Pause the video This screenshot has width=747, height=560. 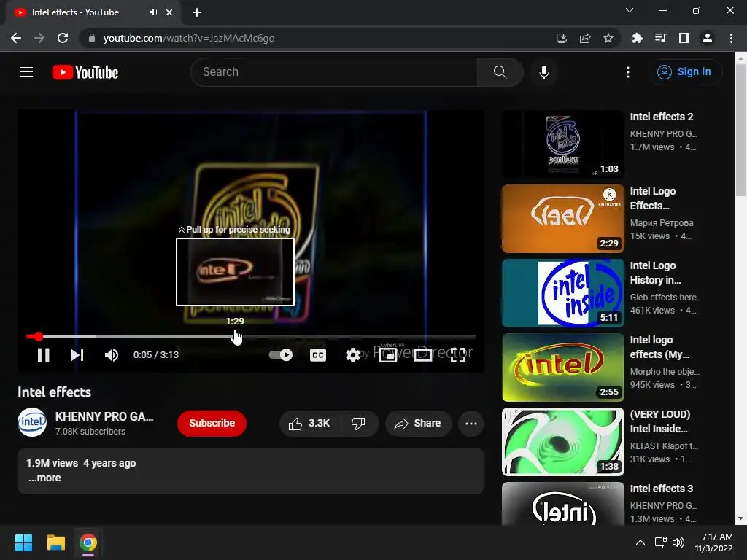click(43, 355)
